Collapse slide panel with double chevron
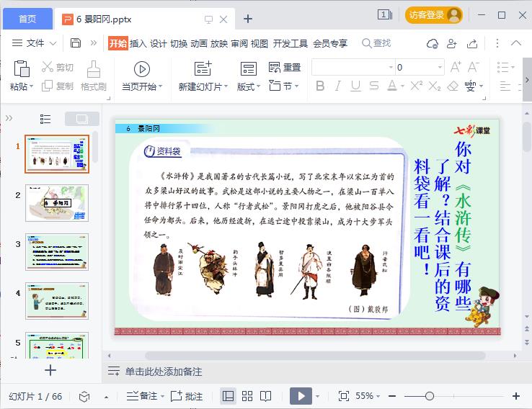 click(x=9, y=118)
